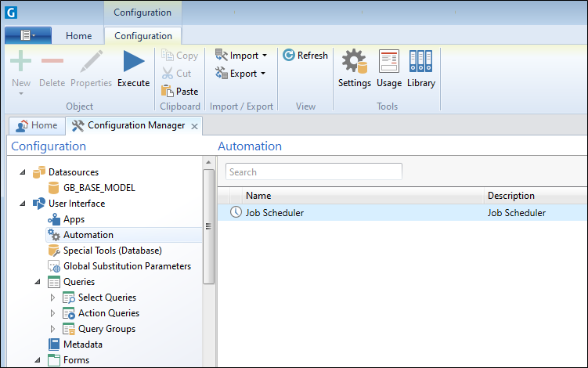588x368 pixels.
Task: Click the Automation Search input field
Action: pyautogui.click(x=314, y=171)
